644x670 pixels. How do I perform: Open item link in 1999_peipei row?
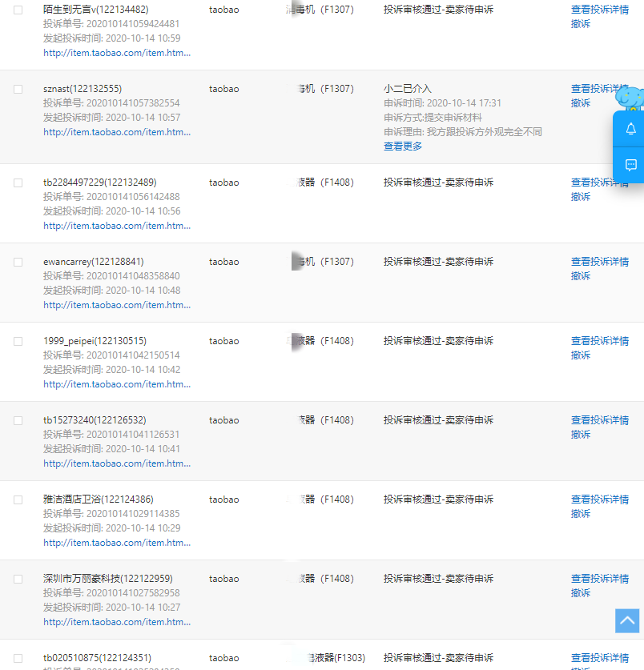pyautogui.click(x=117, y=384)
